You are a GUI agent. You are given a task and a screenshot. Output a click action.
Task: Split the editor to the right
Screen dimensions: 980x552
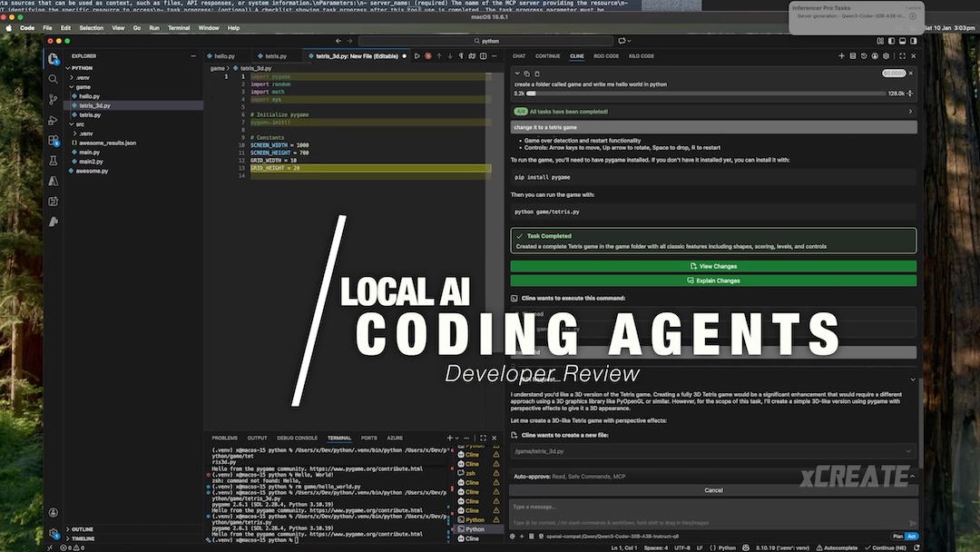[x=483, y=56]
